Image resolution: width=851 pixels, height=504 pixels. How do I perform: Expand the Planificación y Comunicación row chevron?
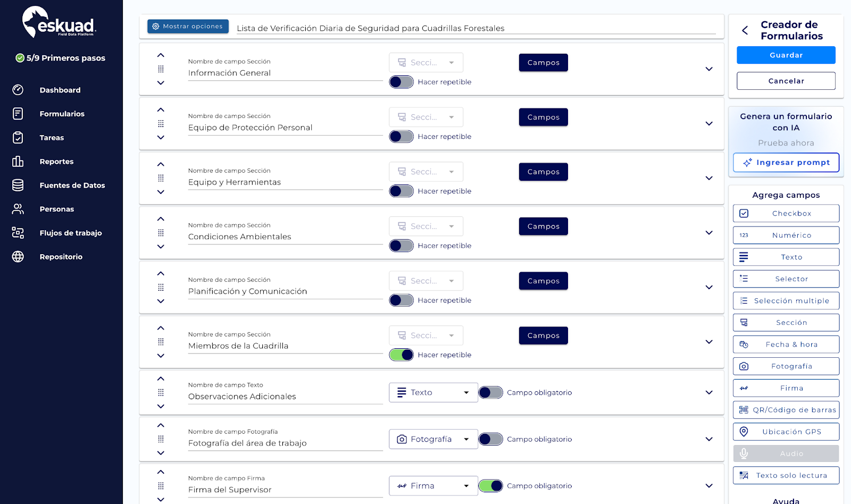[709, 288]
